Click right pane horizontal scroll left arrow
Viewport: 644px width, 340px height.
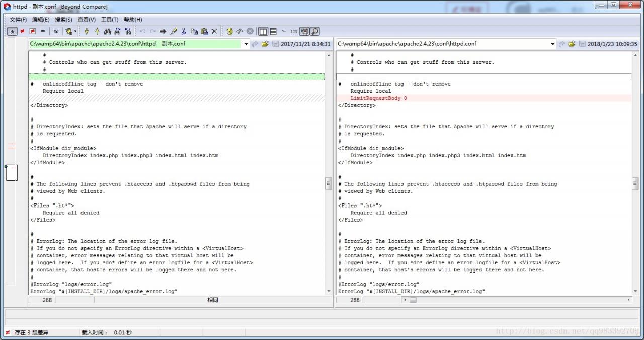tap(406, 300)
